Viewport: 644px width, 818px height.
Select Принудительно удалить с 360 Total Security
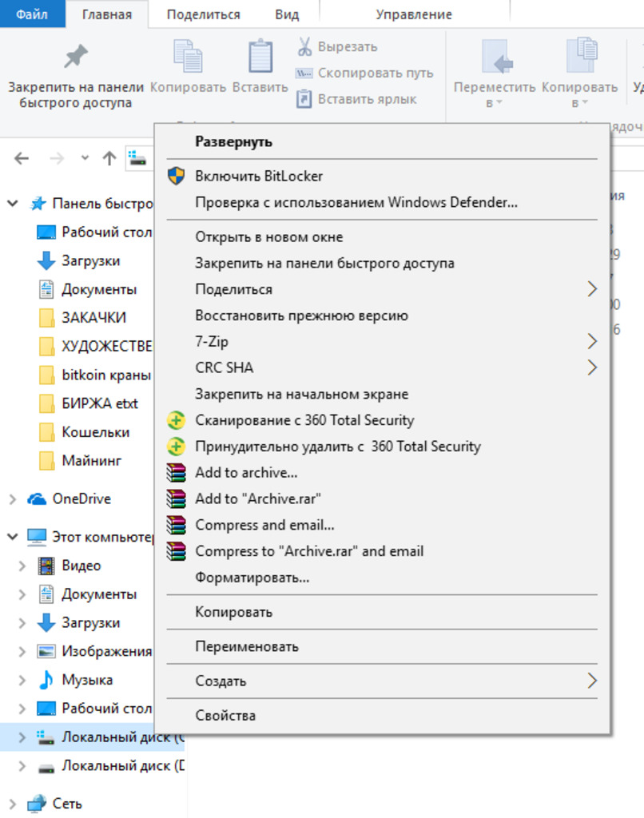pos(382,447)
